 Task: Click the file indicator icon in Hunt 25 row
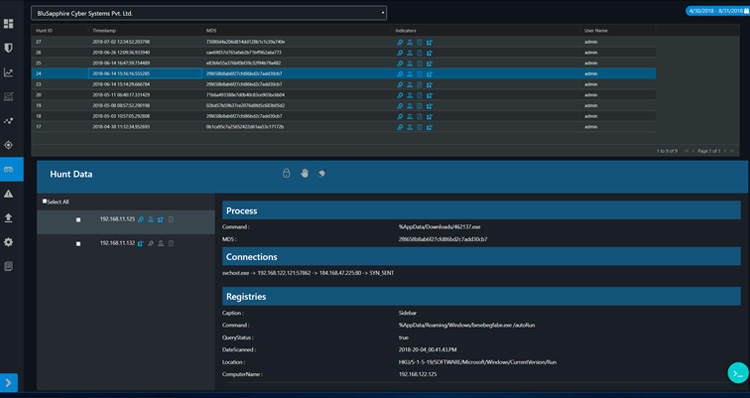[x=419, y=63]
